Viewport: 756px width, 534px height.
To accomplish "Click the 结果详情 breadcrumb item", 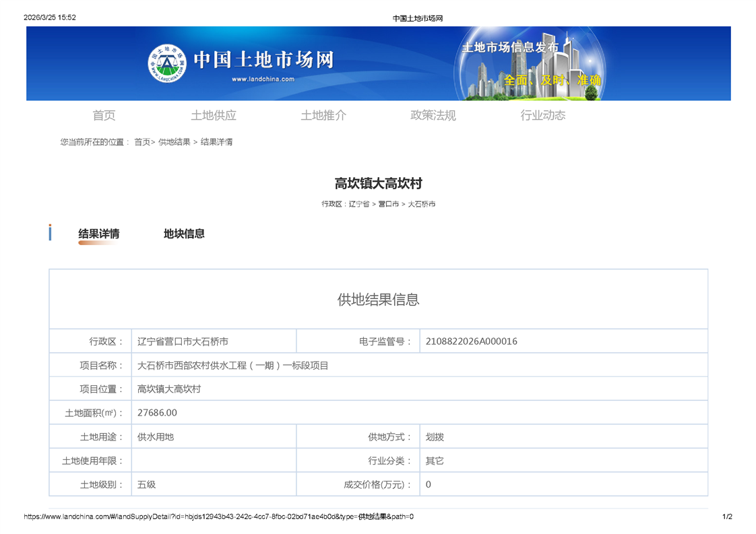I will pos(217,142).
